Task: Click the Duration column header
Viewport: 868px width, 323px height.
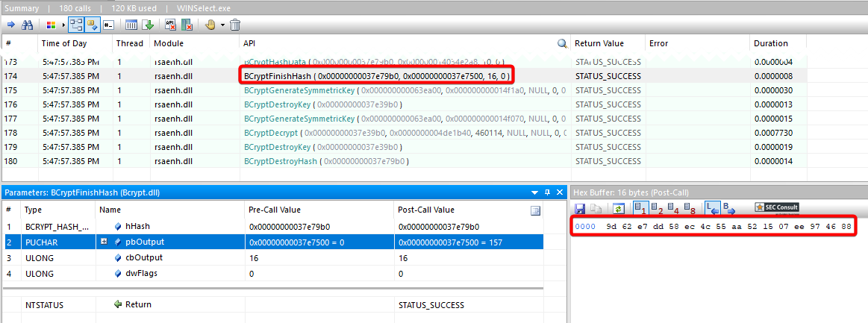Action: click(x=770, y=43)
